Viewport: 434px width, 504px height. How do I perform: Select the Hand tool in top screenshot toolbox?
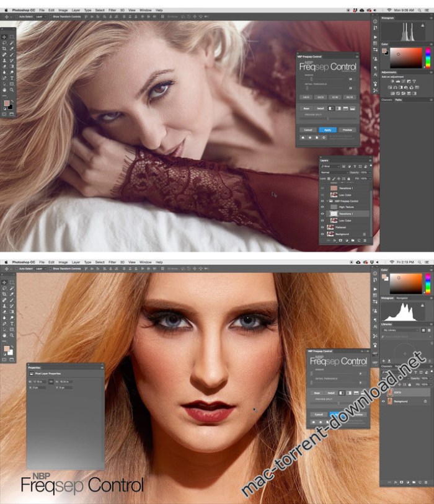pyautogui.click(x=4, y=90)
